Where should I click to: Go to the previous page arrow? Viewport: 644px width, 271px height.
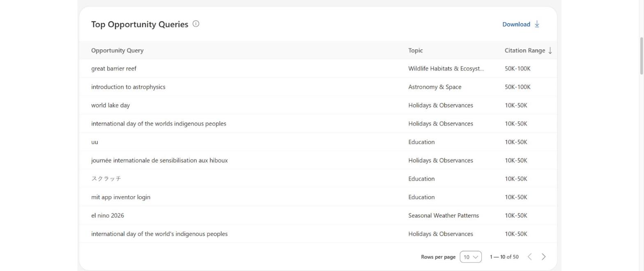(529, 257)
